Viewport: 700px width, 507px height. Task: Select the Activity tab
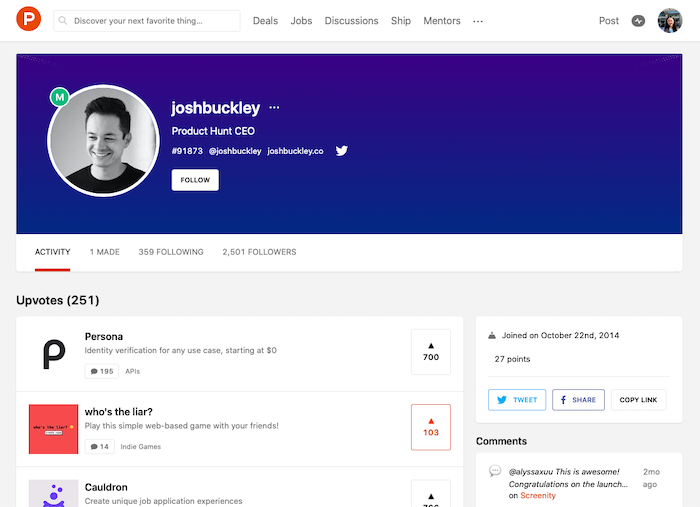(x=53, y=252)
